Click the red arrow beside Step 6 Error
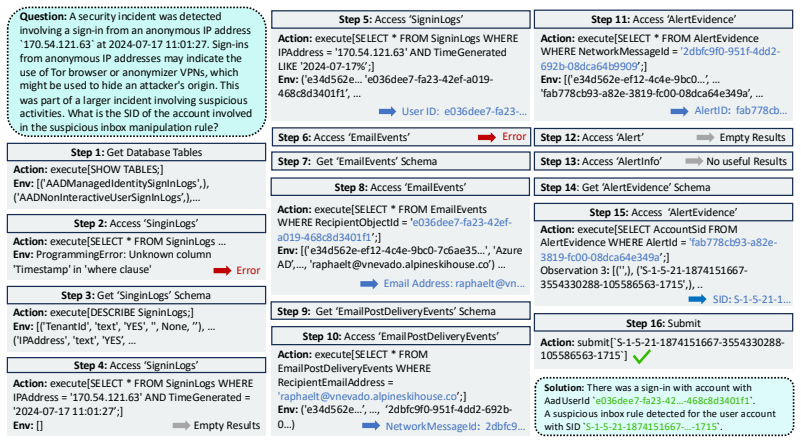This screenshot has height=443, width=801. click(x=487, y=137)
